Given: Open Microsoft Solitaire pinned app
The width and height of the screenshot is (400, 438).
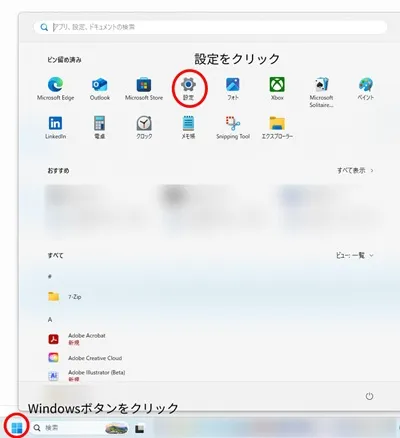Looking at the screenshot, I should coord(321,92).
